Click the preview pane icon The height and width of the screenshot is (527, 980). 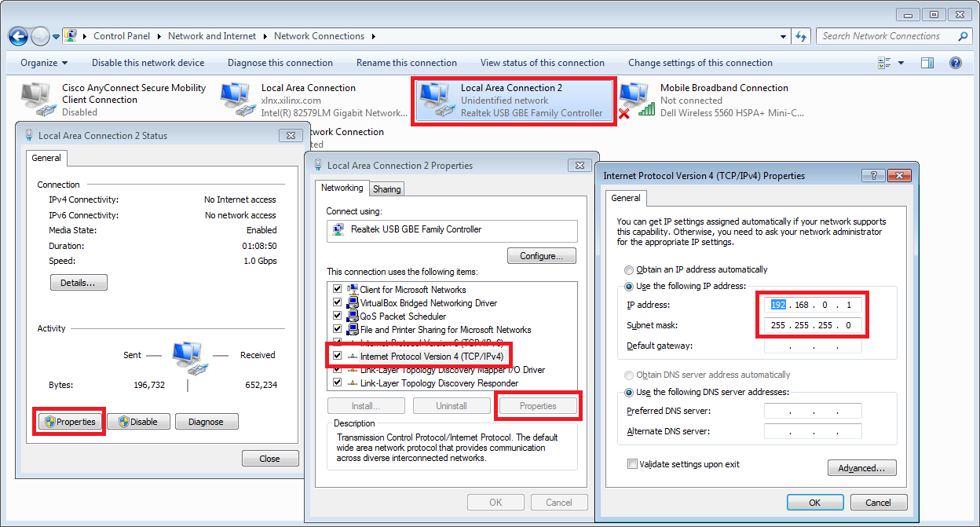(928, 62)
